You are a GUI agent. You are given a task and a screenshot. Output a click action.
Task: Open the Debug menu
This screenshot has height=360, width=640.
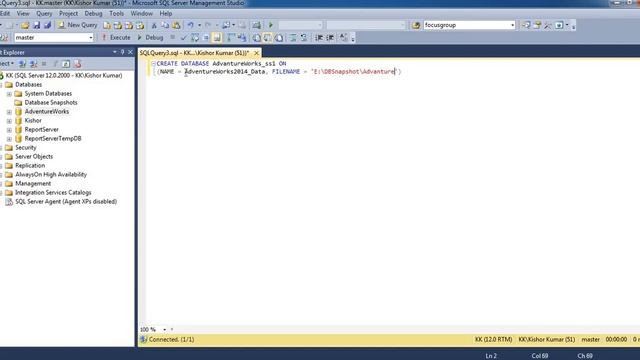(x=93, y=13)
